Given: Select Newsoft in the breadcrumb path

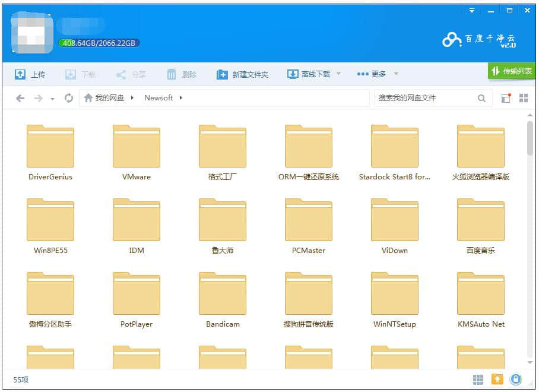Looking at the screenshot, I should (158, 98).
